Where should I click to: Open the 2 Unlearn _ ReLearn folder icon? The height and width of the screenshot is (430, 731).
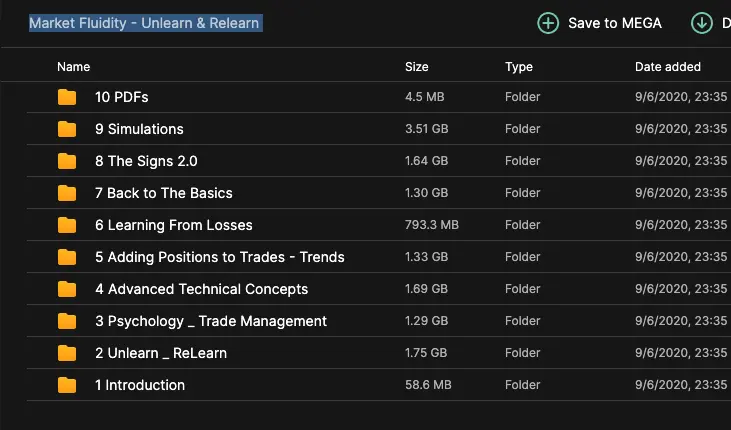tap(67, 353)
